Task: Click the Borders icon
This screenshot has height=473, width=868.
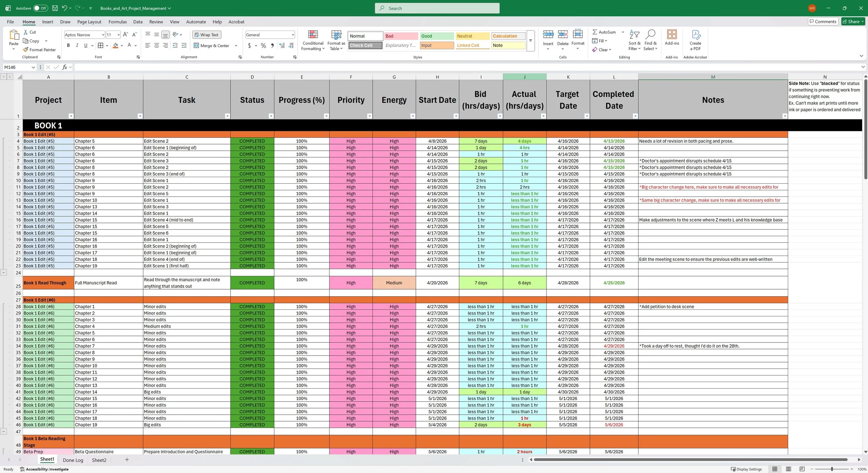Action: [100, 45]
